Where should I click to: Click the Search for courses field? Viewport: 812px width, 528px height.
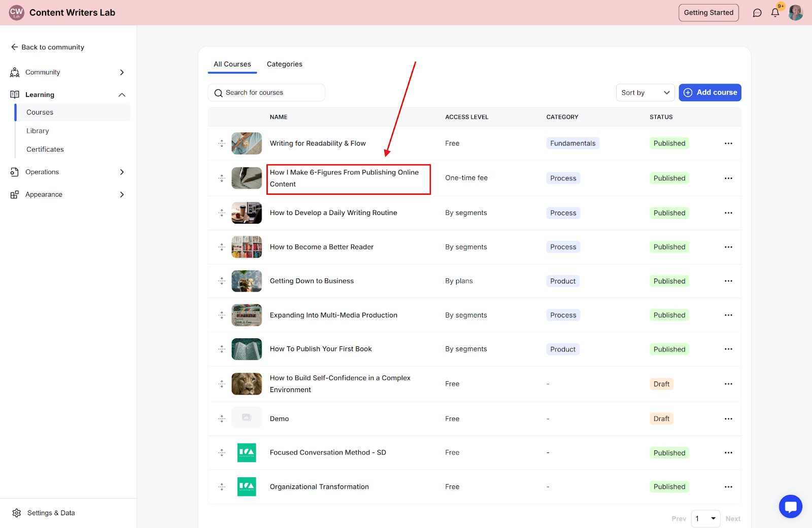click(266, 93)
